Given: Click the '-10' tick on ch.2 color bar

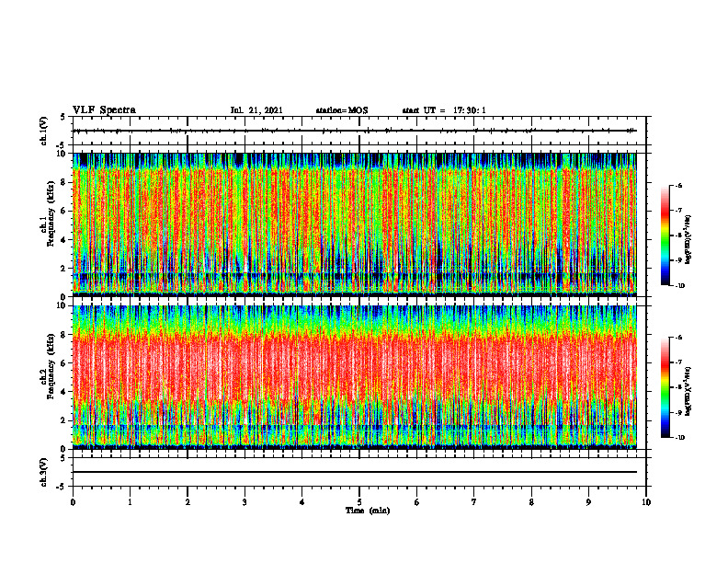Looking at the screenshot, I should click(x=680, y=438).
